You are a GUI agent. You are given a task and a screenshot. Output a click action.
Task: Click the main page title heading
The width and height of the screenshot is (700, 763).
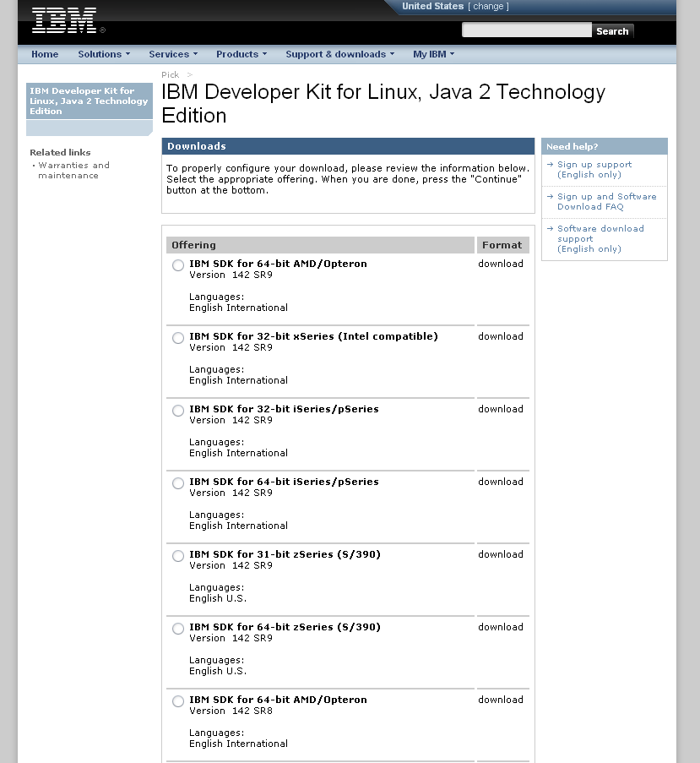pyautogui.click(x=383, y=104)
